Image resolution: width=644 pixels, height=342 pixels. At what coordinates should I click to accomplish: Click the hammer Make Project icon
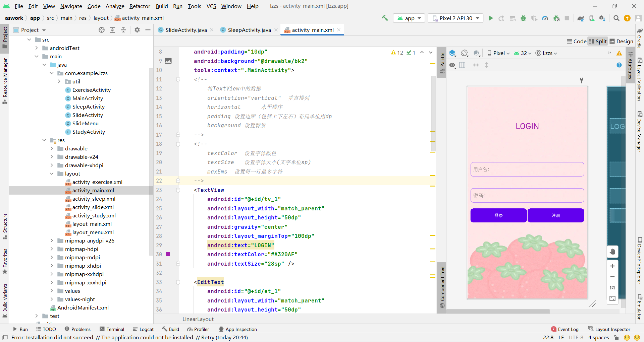coord(385,18)
